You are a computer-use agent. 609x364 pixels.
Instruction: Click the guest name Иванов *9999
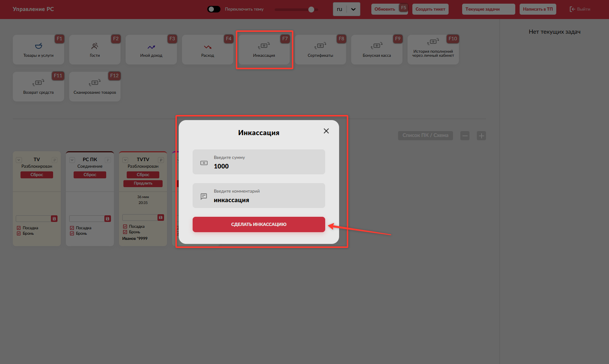tap(135, 238)
